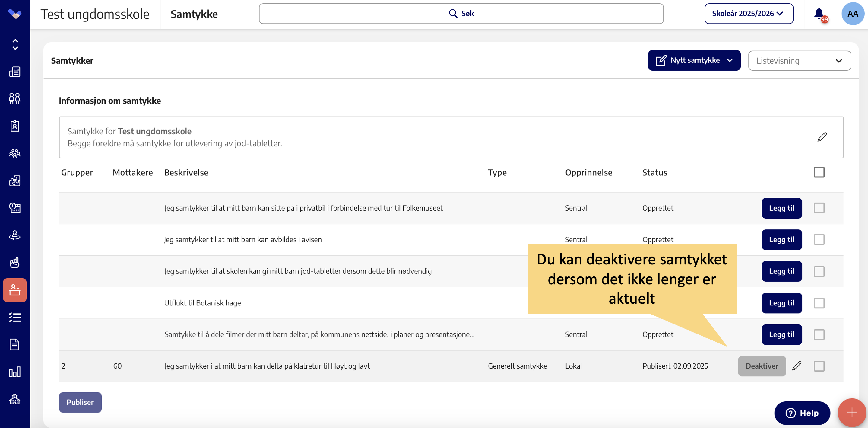Open notifications via the bell icon
The image size is (868, 428).
pyautogui.click(x=819, y=14)
